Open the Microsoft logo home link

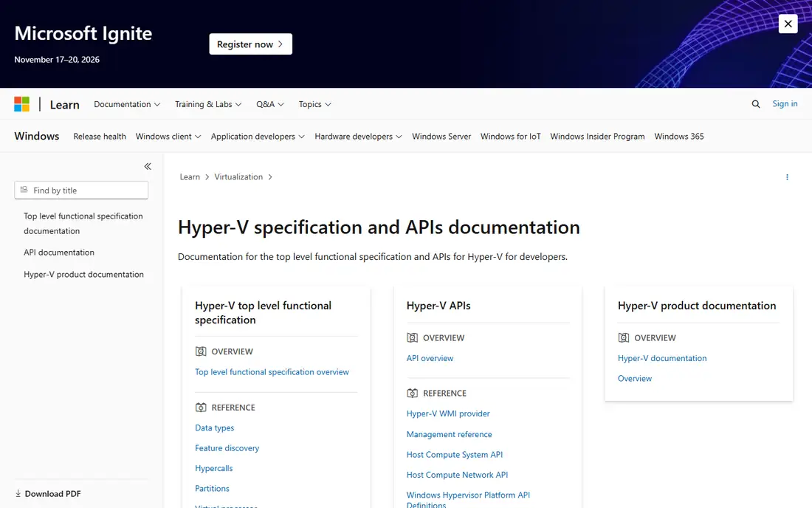click(21, 104)
